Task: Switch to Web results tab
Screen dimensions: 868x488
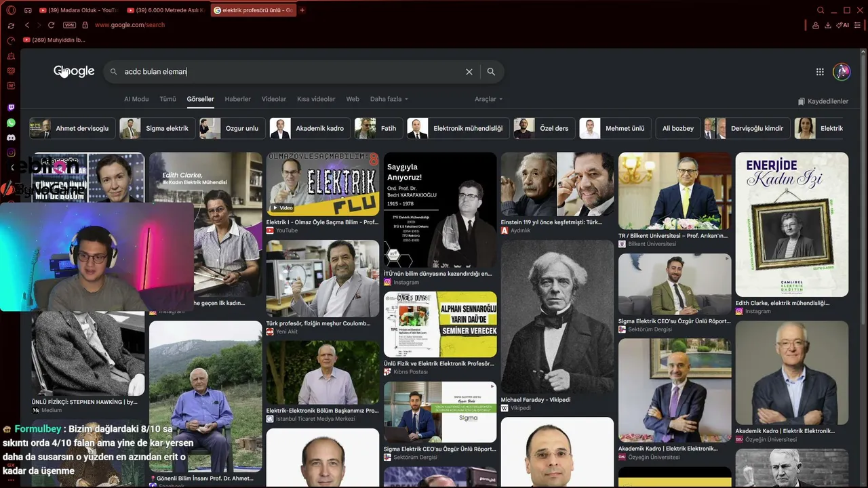Action: pos(353,99)
